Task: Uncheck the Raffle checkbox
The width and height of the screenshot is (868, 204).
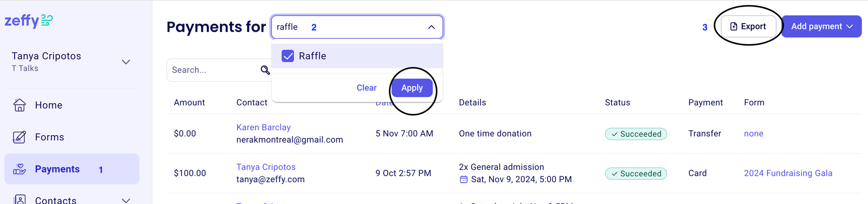Action: coord(288,56)
